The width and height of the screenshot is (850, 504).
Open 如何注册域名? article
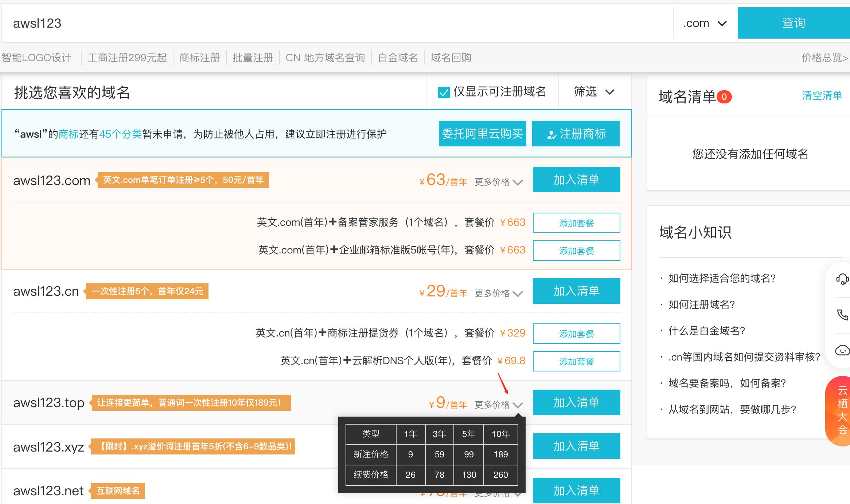tap(702, 304)
